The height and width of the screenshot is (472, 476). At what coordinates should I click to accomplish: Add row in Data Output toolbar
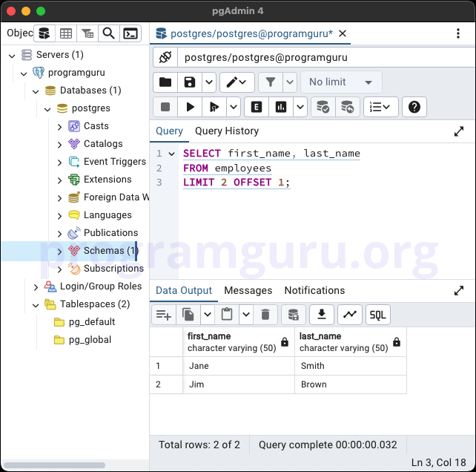pyautogui.click(x=164, y=315)
